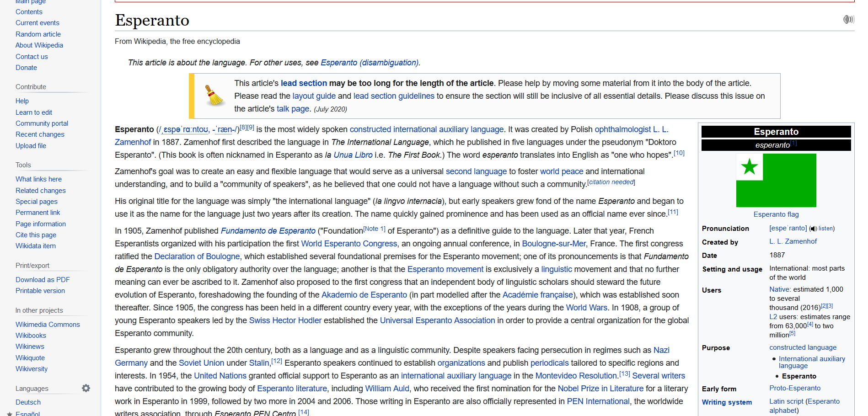Open Wikinews link
The width and height of the screenshot is (868, 416).
pyautogui.click(x=30, y=347)
